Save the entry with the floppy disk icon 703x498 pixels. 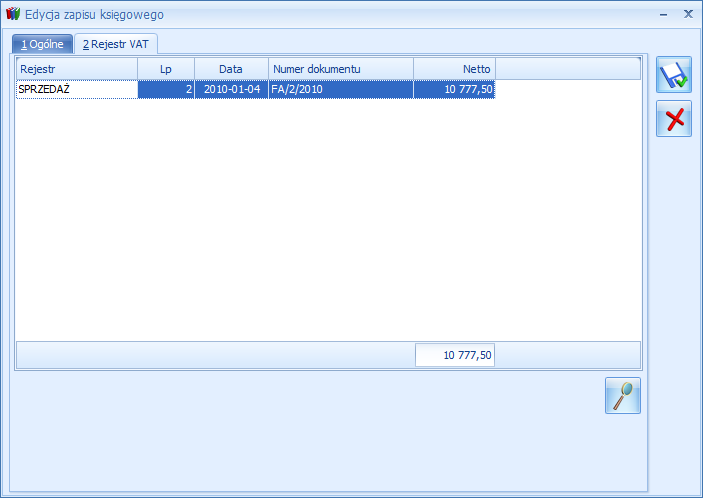coord(674,75)
